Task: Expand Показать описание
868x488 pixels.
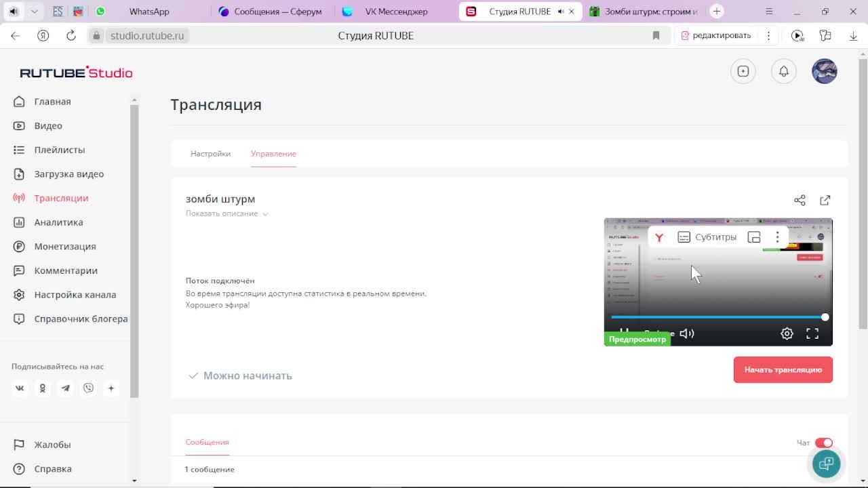Action: coord(227,213)
